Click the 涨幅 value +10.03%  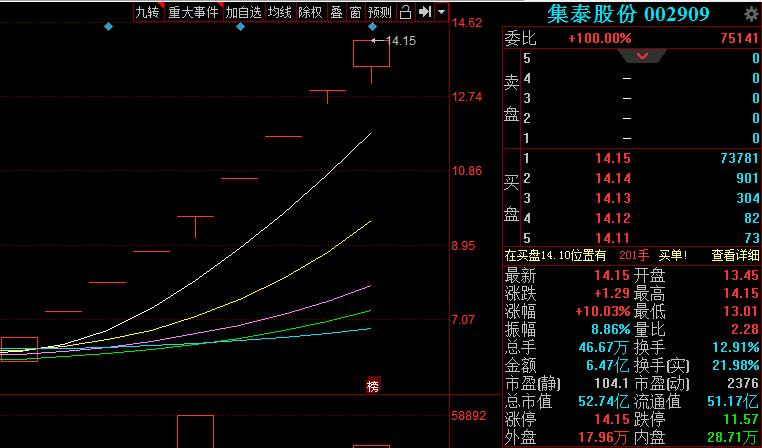pyautogui.click(x=603, y=311)
